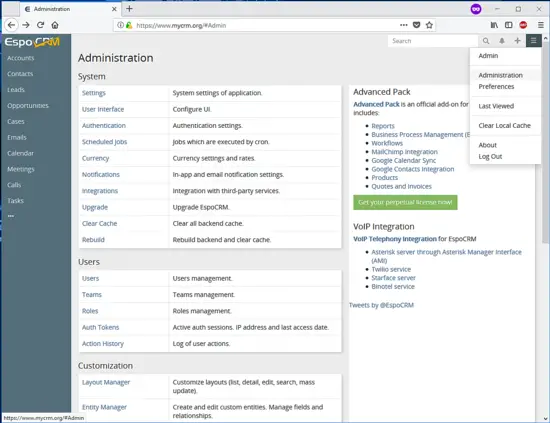Toggle the EspoCRM user menu button
Image resolution: width=550 pixels, height=423 pixels.
click(x=534, y=41)
